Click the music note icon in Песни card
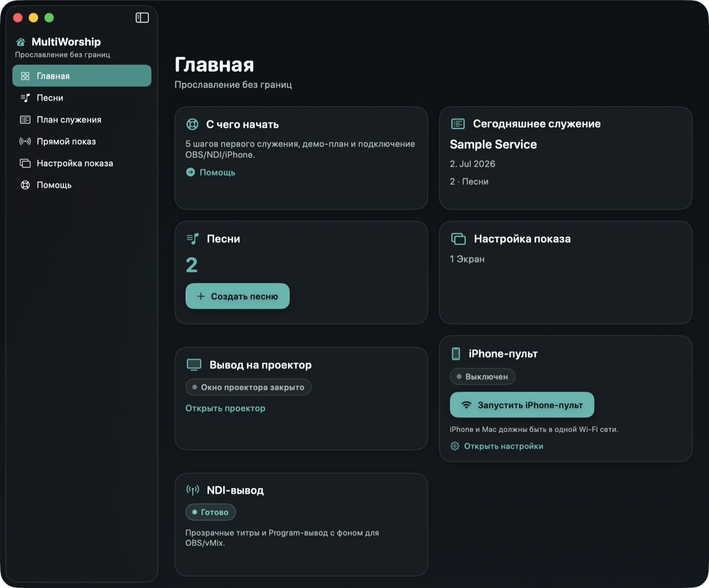 click(x=193, y=239)
